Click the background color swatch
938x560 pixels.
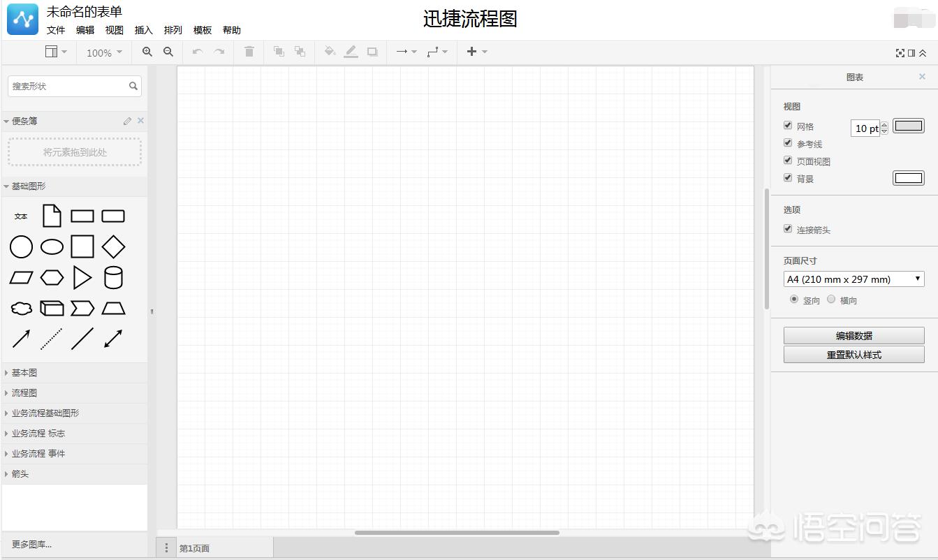coord(909,178)
